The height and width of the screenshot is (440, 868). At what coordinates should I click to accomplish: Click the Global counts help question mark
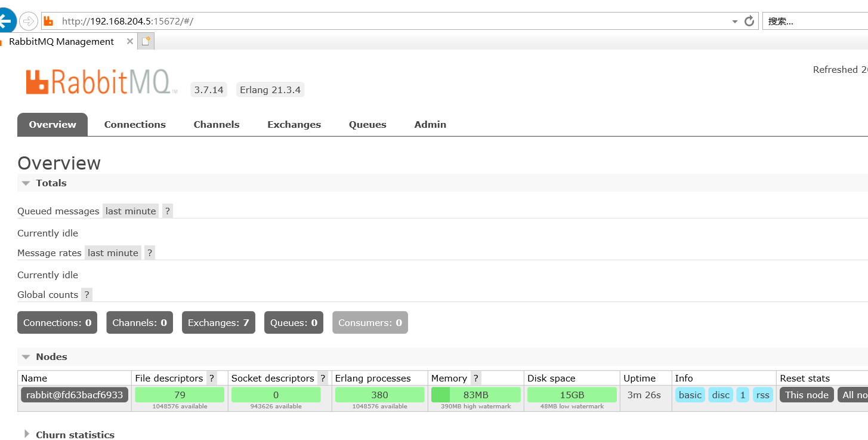[87, 295]
